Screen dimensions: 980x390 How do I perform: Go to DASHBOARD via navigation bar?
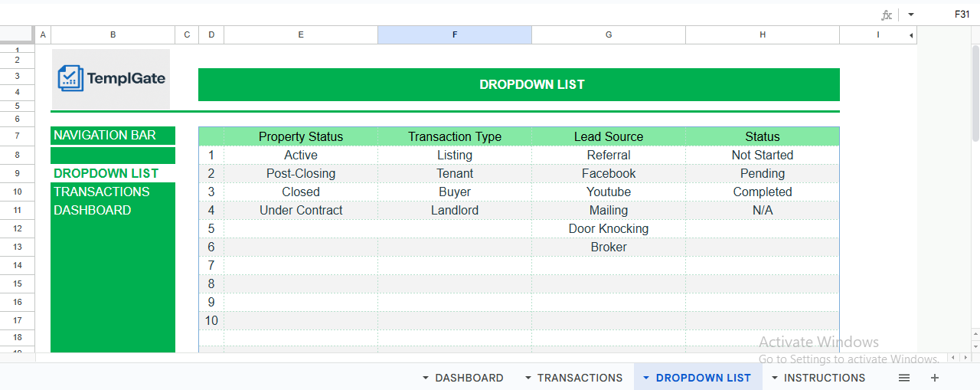coord(113,210)
